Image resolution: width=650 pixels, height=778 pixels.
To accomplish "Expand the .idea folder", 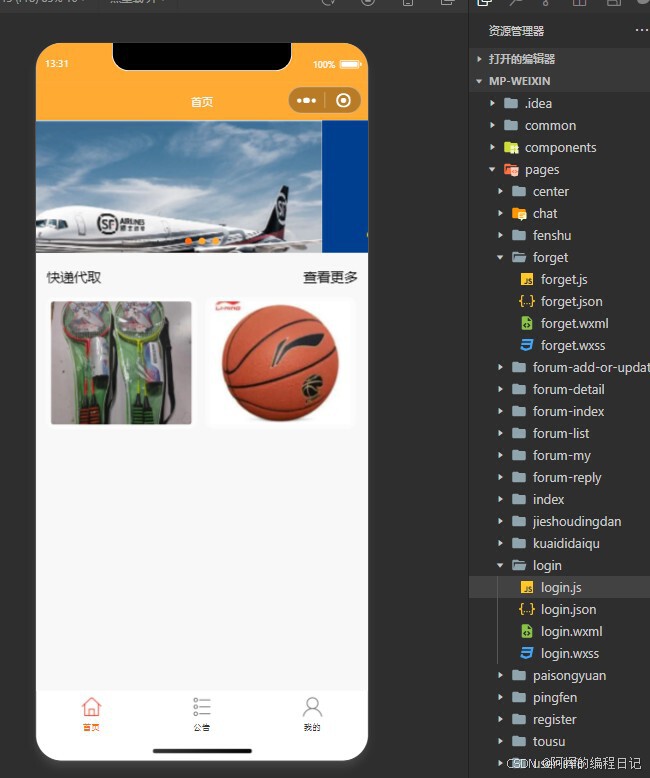I will pos(559,103).
